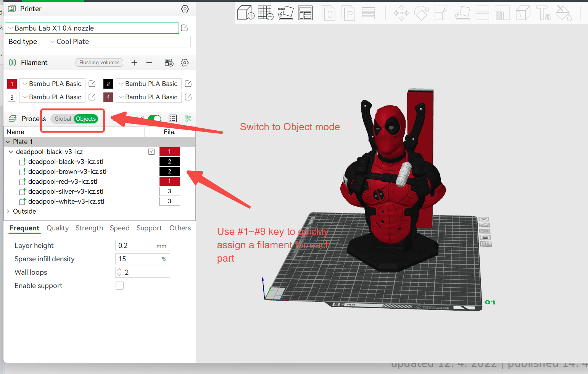Click filament 1's red color swatch

point(12,83)
